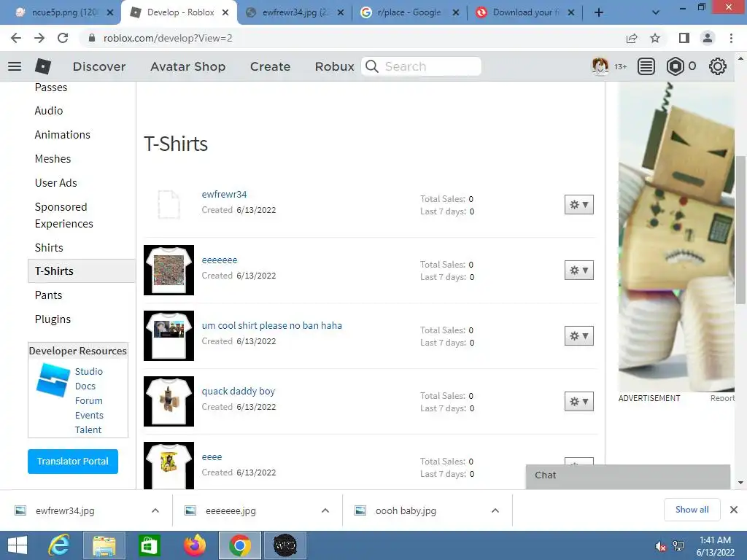The width and height of the screenshot is (747, 560).
Task: Report the advertisement
Action: (x=722, y=398)
